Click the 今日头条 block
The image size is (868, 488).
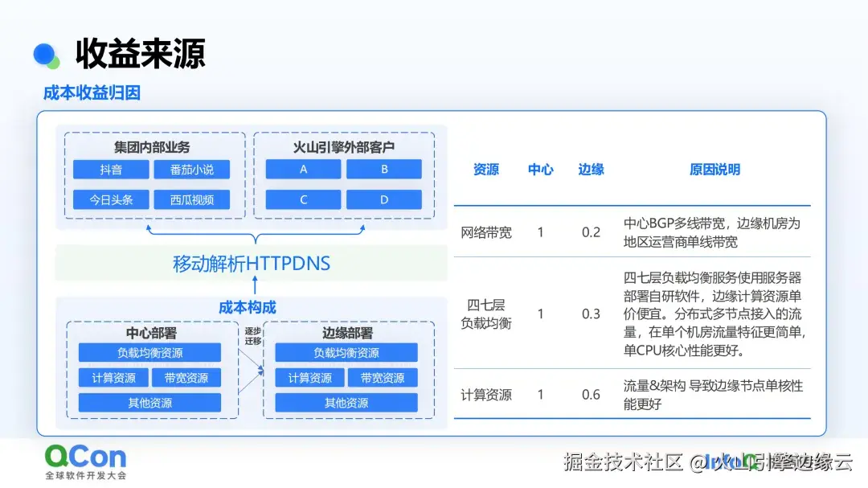coord(111,199)
